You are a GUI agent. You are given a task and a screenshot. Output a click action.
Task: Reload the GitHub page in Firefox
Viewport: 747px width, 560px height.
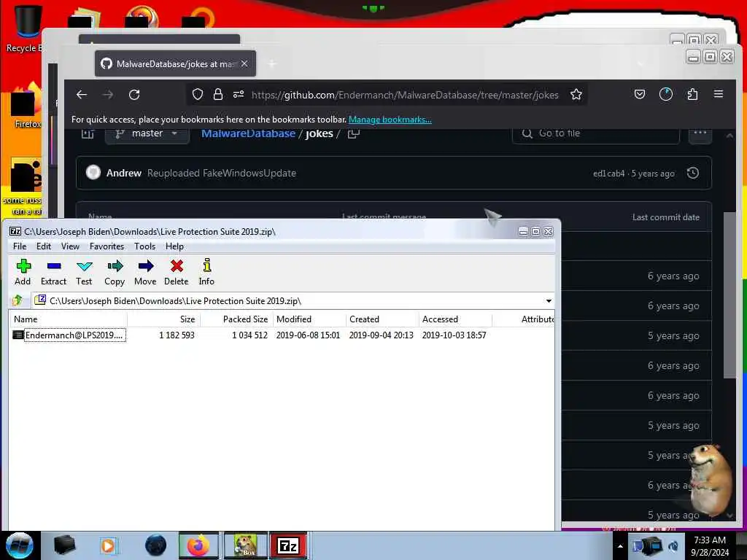134,95
